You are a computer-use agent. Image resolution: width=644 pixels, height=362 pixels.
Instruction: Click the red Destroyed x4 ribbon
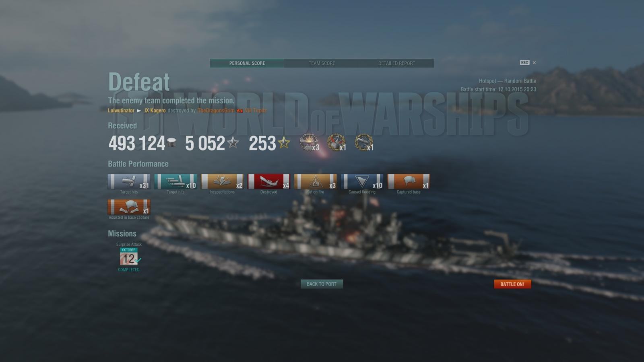pos(269,181)
